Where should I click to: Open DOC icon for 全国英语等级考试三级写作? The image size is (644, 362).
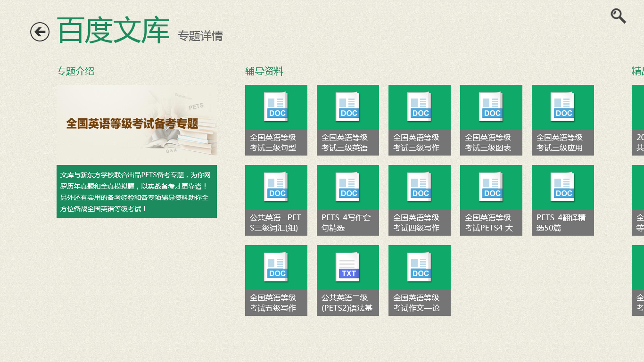click(x=420, y=107)
